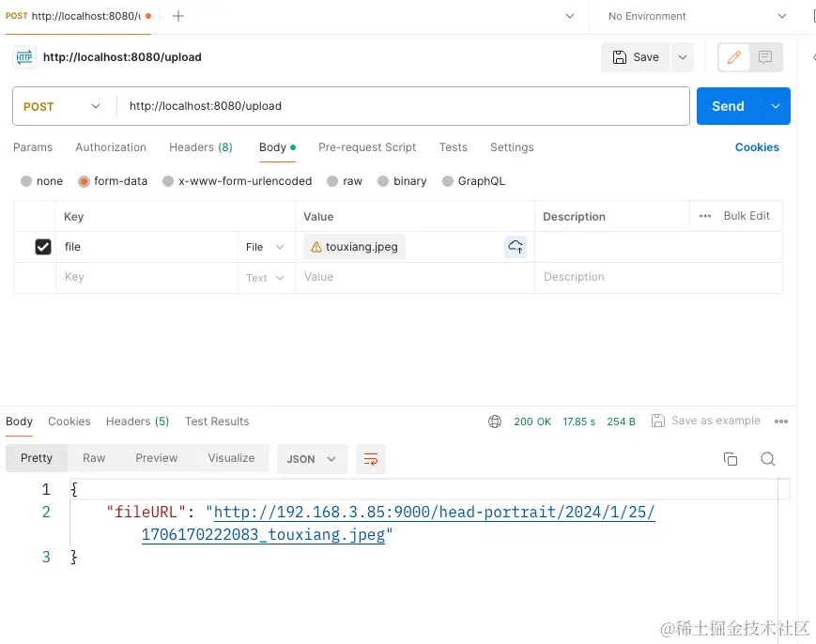
Task: Switch to Raw response view
Action: (x=94, y=458)
